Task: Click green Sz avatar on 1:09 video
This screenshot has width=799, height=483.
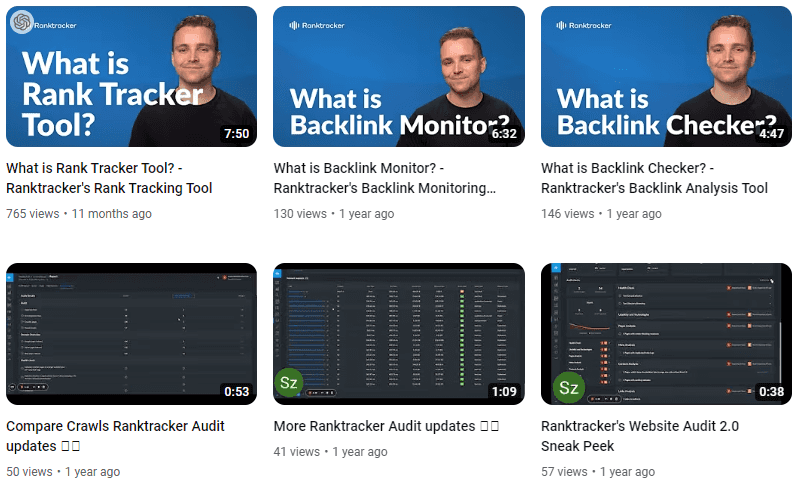Action: tap(289, 382)
